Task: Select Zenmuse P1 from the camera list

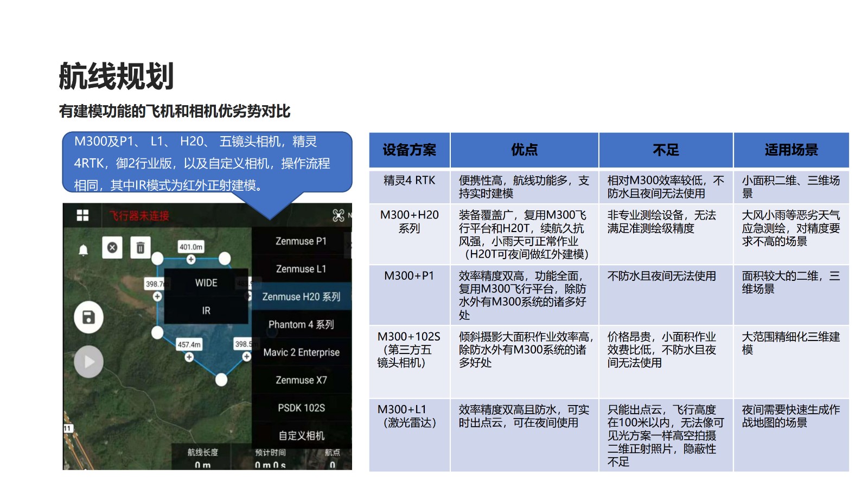Action: pos(301,241)
